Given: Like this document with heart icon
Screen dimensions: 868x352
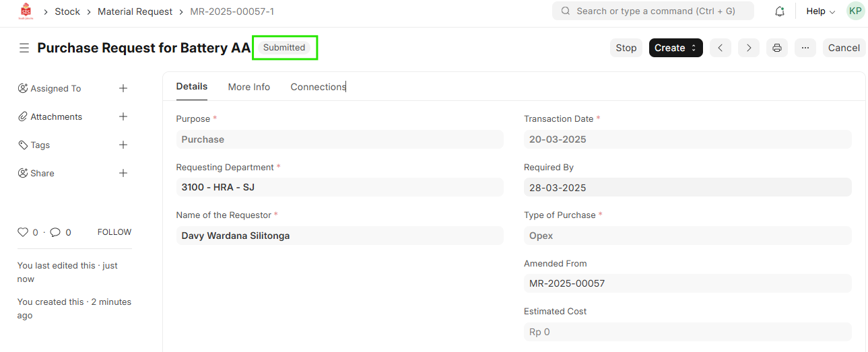Looking at the screenshot, I should pyautogui.click(x=23, y=232).
